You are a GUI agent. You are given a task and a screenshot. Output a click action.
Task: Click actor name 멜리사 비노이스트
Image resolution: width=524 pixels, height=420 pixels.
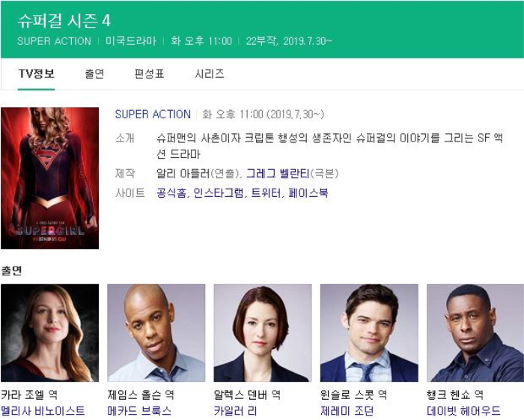[43, 411]
